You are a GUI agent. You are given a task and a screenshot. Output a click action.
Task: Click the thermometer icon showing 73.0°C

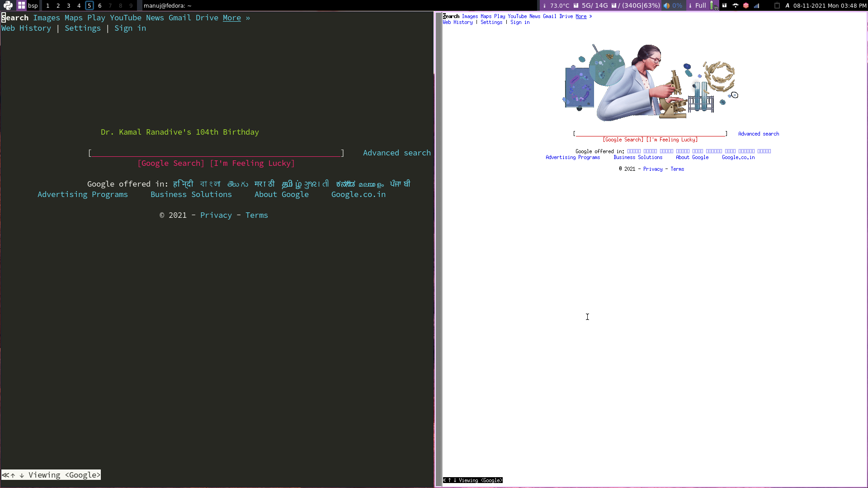(x=545, y=5)
